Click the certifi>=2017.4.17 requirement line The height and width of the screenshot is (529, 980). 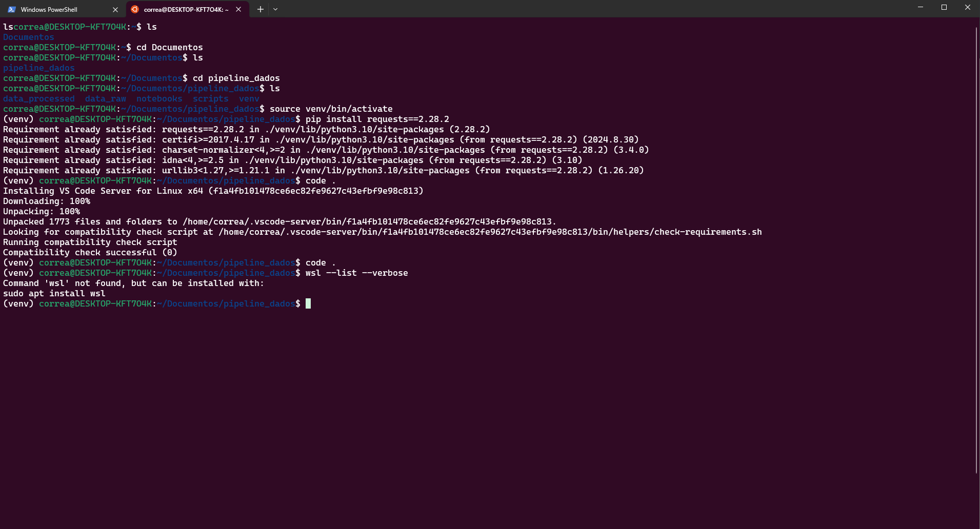pos(321,139)
